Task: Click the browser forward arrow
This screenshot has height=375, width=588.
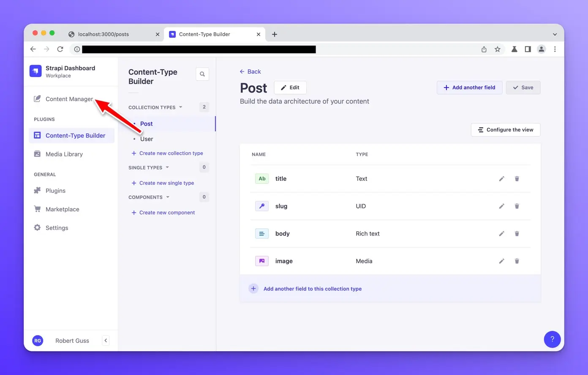Action: [46, 49]
